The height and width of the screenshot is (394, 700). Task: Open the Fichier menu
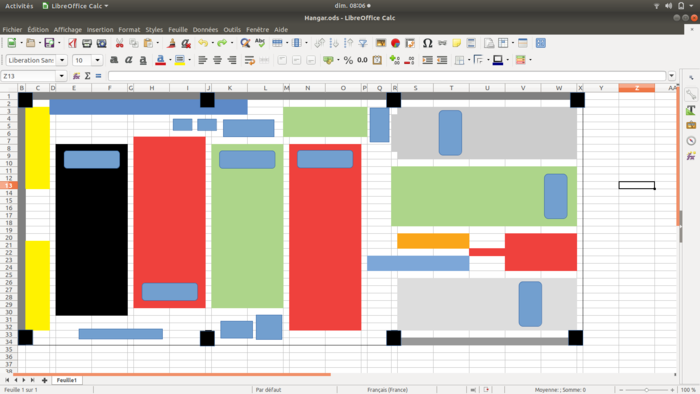(x=12, y=29)
